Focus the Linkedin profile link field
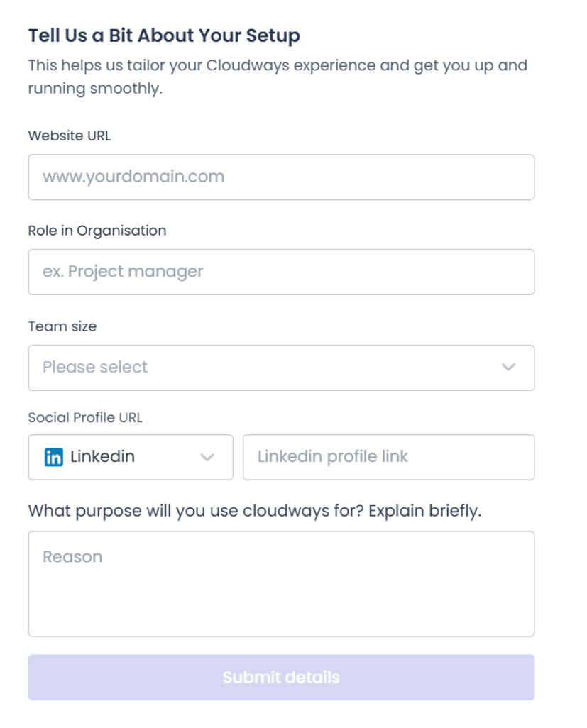The height and width of the screenshot is (728, 587). point(389,458)
